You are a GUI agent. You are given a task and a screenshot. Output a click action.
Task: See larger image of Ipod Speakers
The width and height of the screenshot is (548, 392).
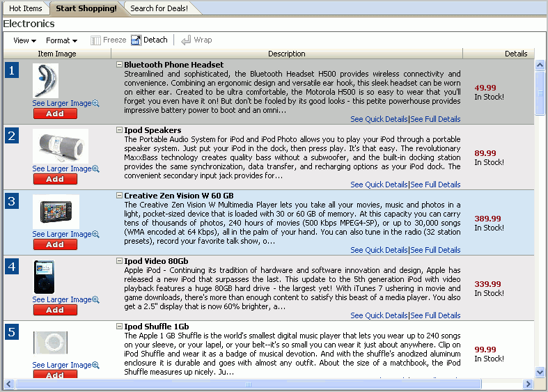62,168
